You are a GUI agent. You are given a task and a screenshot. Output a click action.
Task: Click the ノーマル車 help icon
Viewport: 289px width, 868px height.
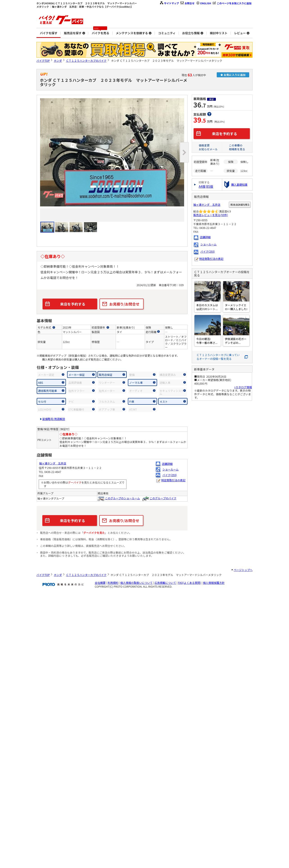click(x=154, y=382)
